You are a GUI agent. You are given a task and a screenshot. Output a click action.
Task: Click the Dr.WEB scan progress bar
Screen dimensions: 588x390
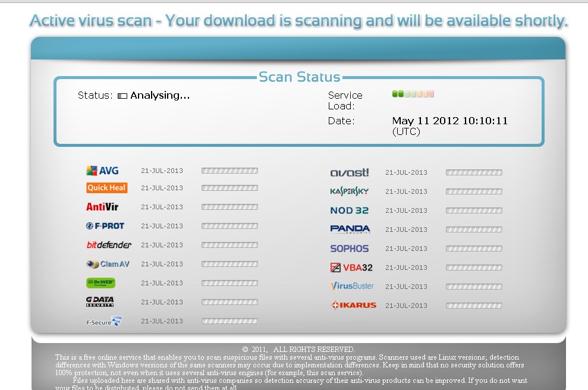[229, 283]
